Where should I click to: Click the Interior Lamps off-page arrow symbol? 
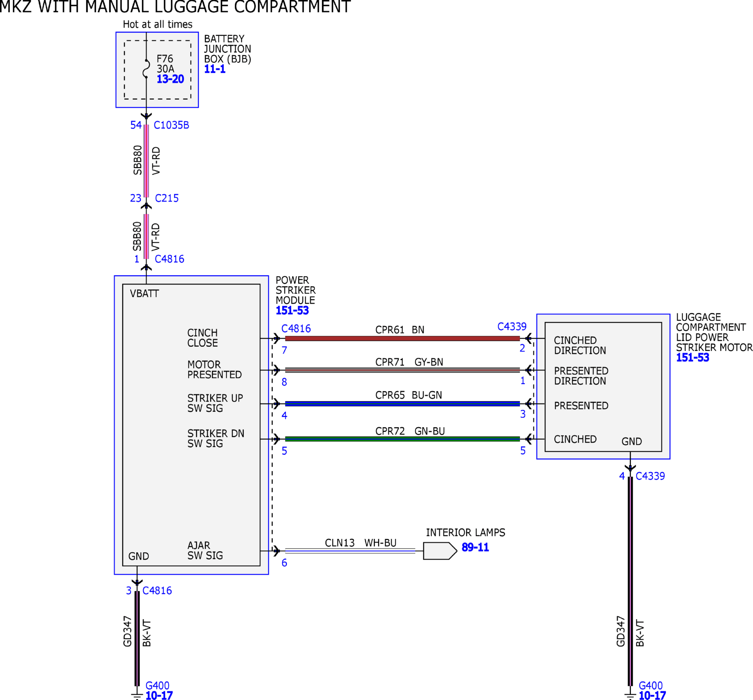point(440,551)
